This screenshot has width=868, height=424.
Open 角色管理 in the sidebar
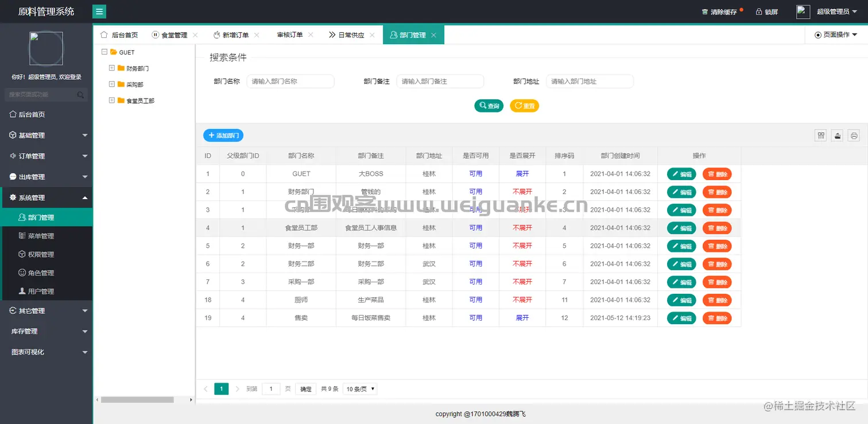[x=46, y=273]
